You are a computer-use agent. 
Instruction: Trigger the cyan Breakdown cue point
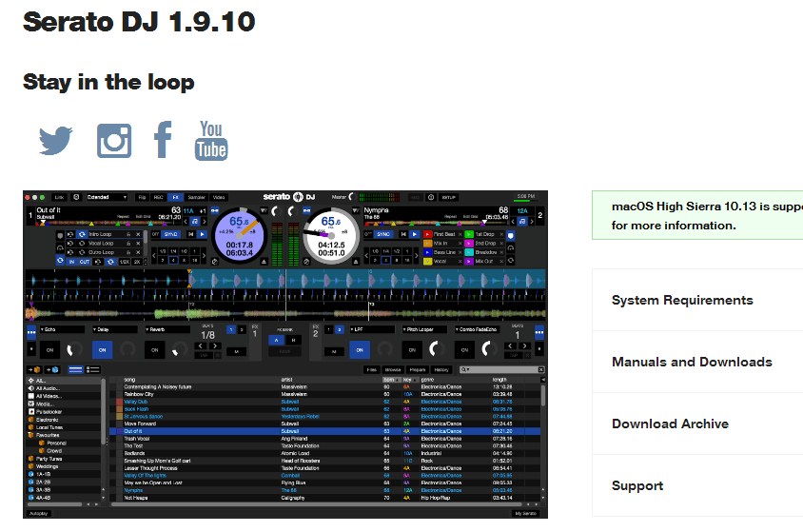click(x=469, y=252)
